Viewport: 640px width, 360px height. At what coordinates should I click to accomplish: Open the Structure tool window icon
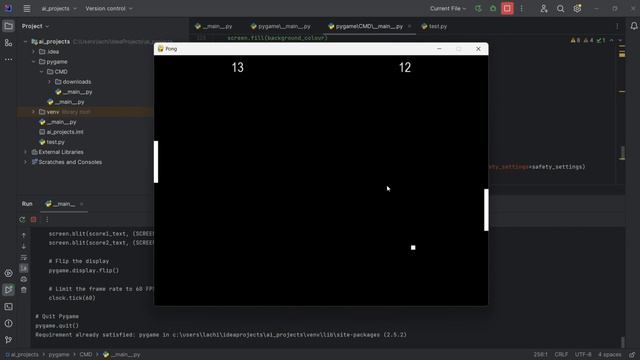[8, 43]
